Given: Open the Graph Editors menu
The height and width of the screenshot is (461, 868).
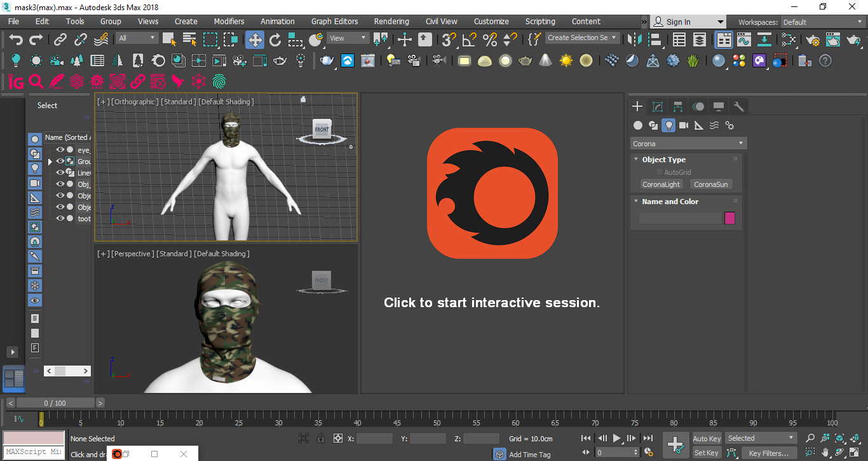Looking at the screenshot, I should coord(334,21).
